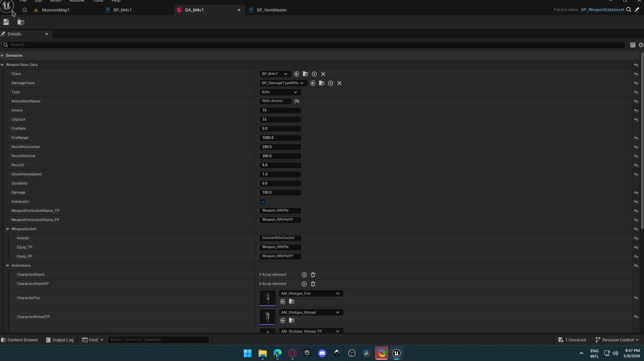Viewport: 644px width, 361px height.
Task: Click the Save asset icon in toolbar
Action: 6,22
